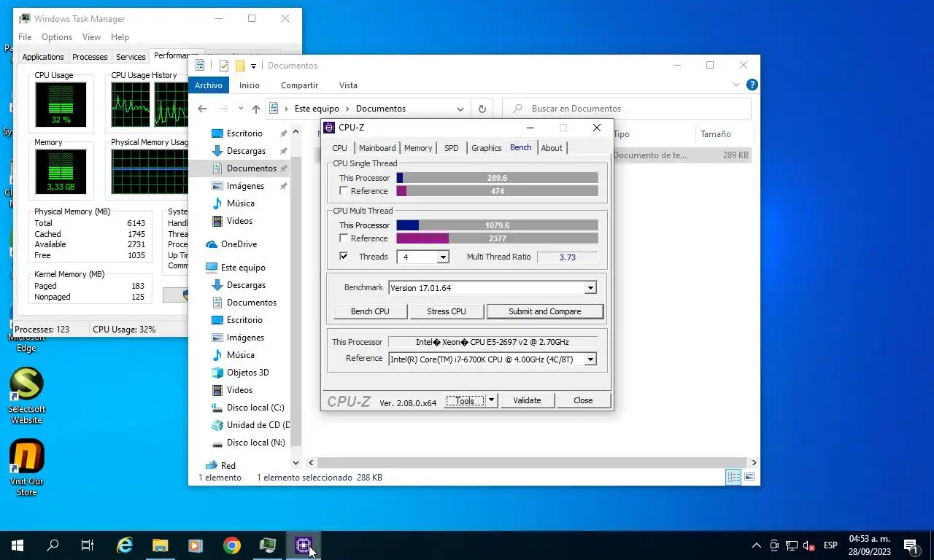This screenshot has width=934, height=560.
Task: Open Task Manager Options menu
Action: tap(57, 37)
